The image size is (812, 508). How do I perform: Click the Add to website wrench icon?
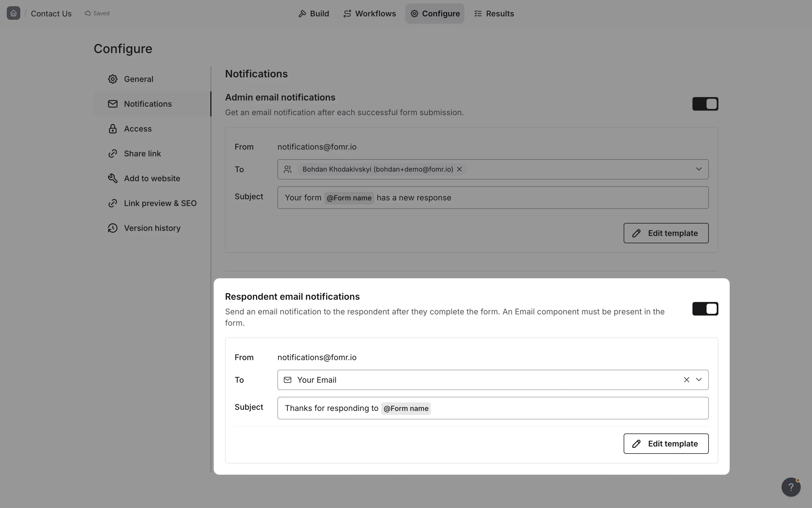click(x=113, y=178)
